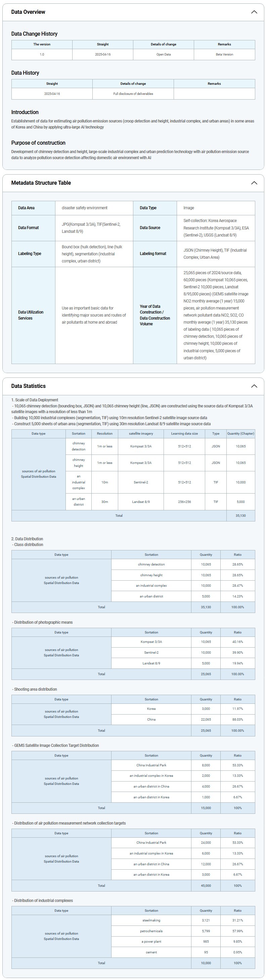Click the Metadata Structure Table title
This screenshot has height=980, width=266.
(41, 183)
